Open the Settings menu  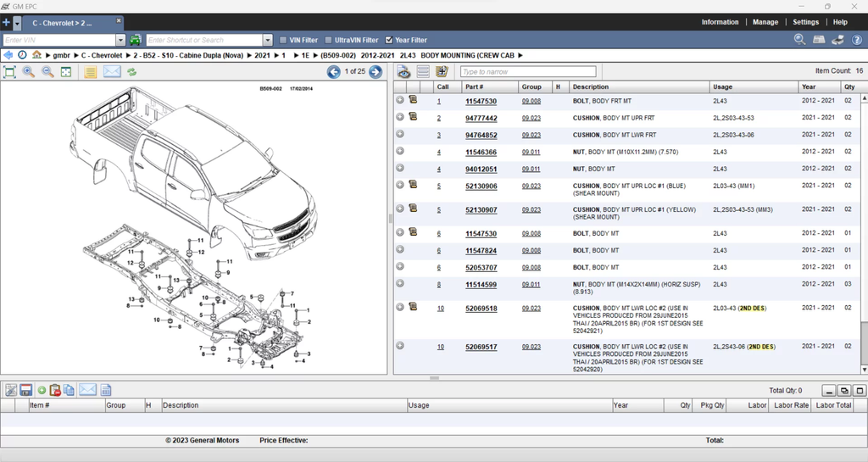pyautogui.click(x=805, y=22)
